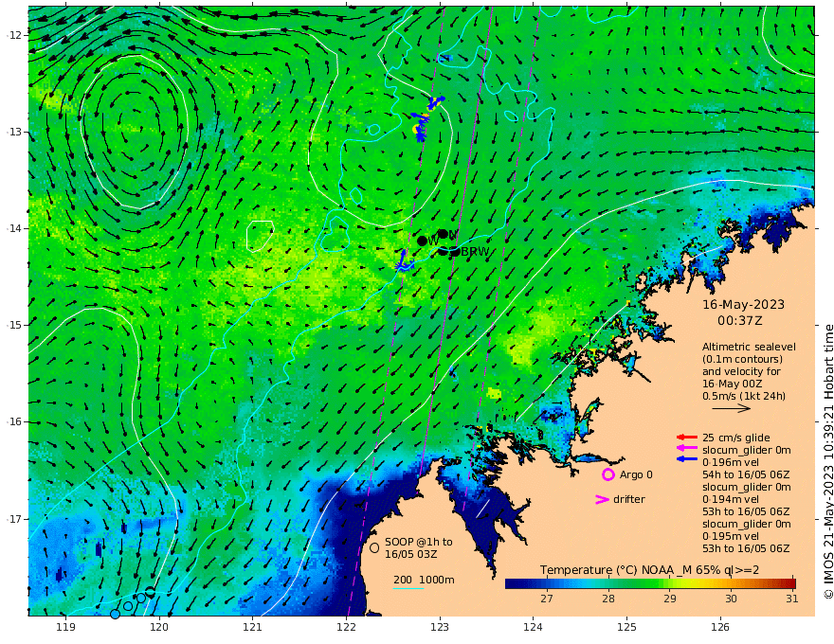Click the '(0.1m contours)' caption line
834x644 pixels.
pos(742,359)
